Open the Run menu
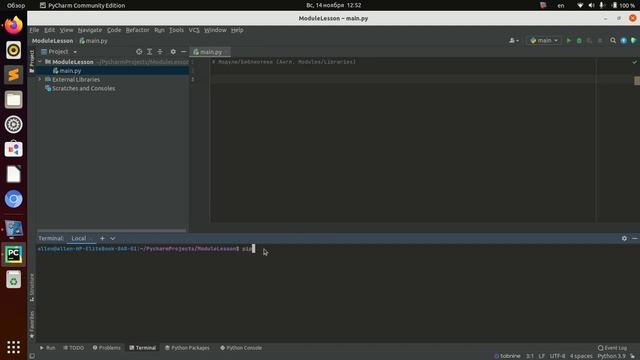 click(x=159, y=30)
